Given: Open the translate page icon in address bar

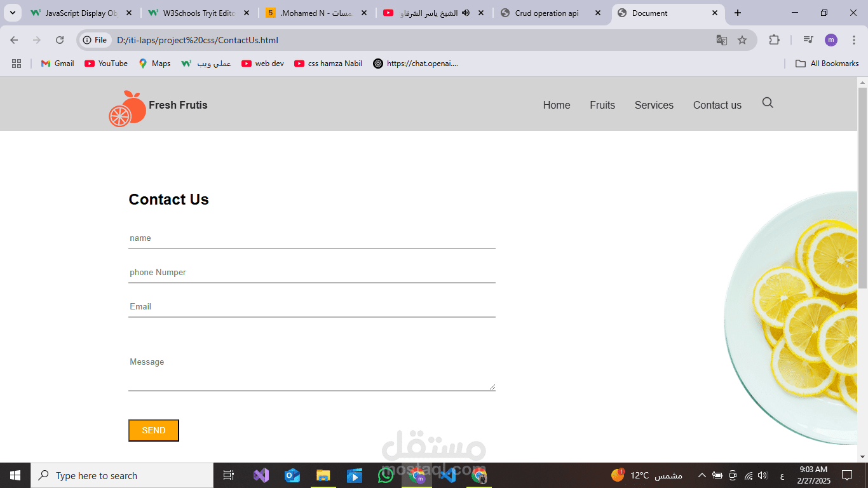Looking at the screenshot, I should click(722, 40).
